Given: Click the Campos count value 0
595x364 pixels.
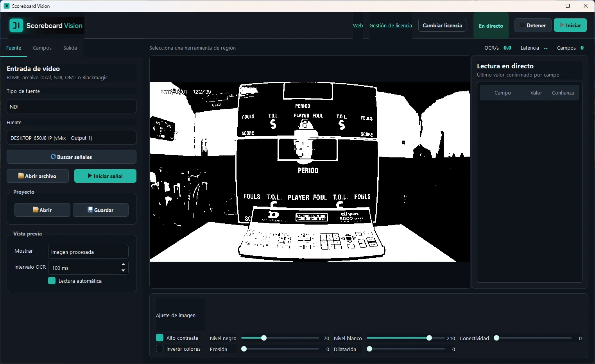Looking at the screenshot, I should pyautogui.click(x=582, y=48).
